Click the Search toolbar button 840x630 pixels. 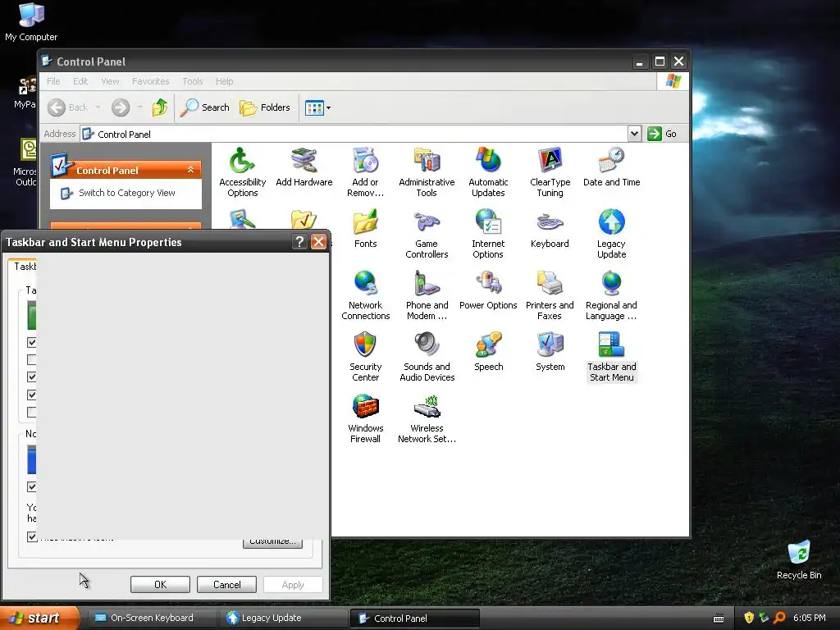coord(204,107)
